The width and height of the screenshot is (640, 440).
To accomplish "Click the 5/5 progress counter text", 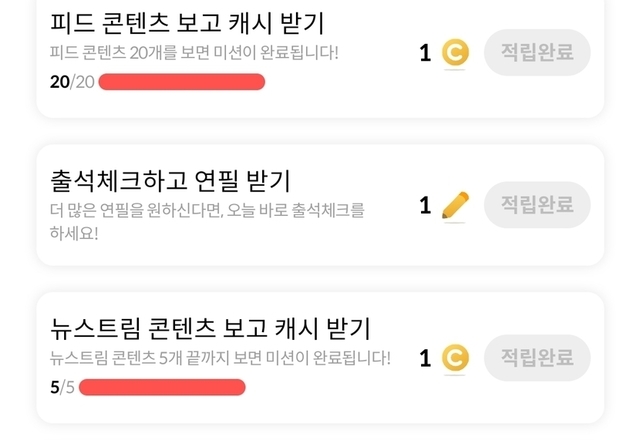I will [x=62, y=387].
